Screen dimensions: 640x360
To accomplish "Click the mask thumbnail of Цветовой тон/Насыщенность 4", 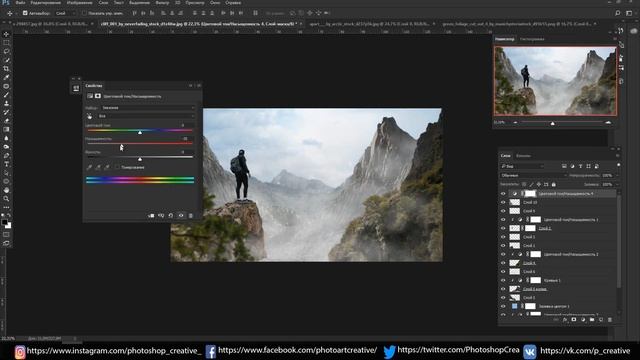I will tap(530, 194).
